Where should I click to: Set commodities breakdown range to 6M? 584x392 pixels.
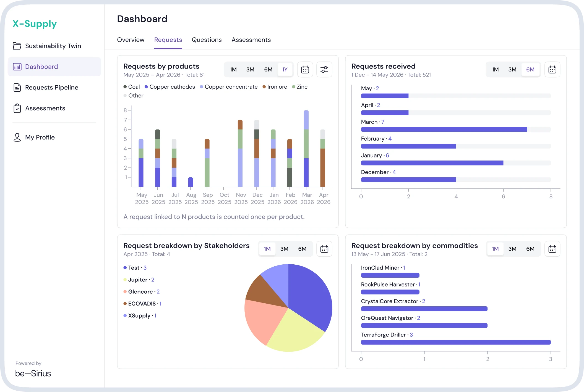pos(530,249)
